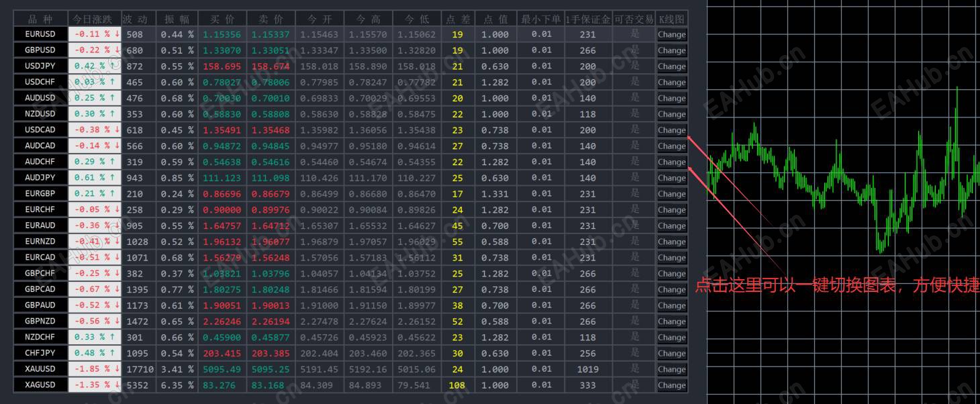This screenshot has height=404, width=980.
Task: Select Change in the CHFJPY row
Action: tap(671, 353)
